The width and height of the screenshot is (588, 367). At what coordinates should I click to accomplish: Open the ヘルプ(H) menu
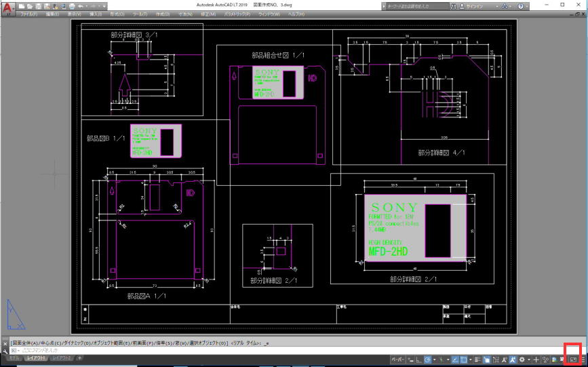(296, 14)
